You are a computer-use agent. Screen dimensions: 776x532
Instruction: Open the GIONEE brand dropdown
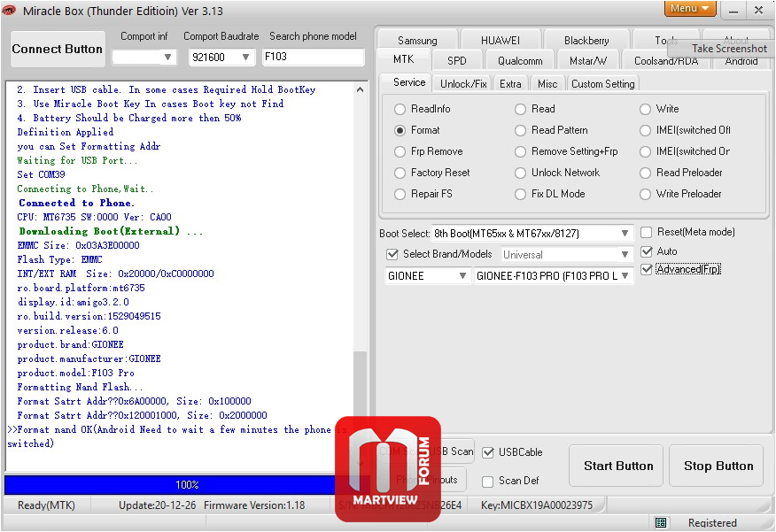(427, 275)
